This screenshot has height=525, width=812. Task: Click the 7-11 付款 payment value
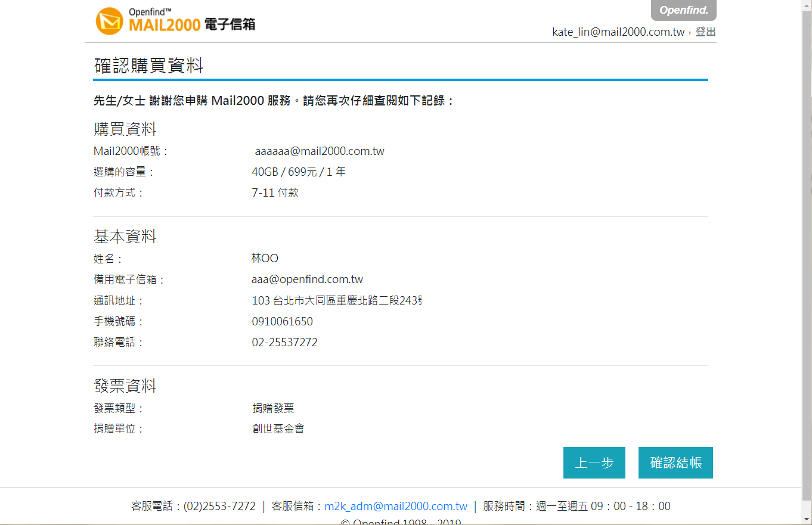click(275, 193)
